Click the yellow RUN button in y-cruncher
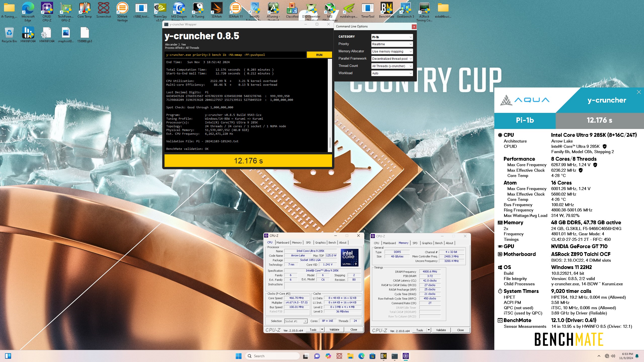 (319, 55)
